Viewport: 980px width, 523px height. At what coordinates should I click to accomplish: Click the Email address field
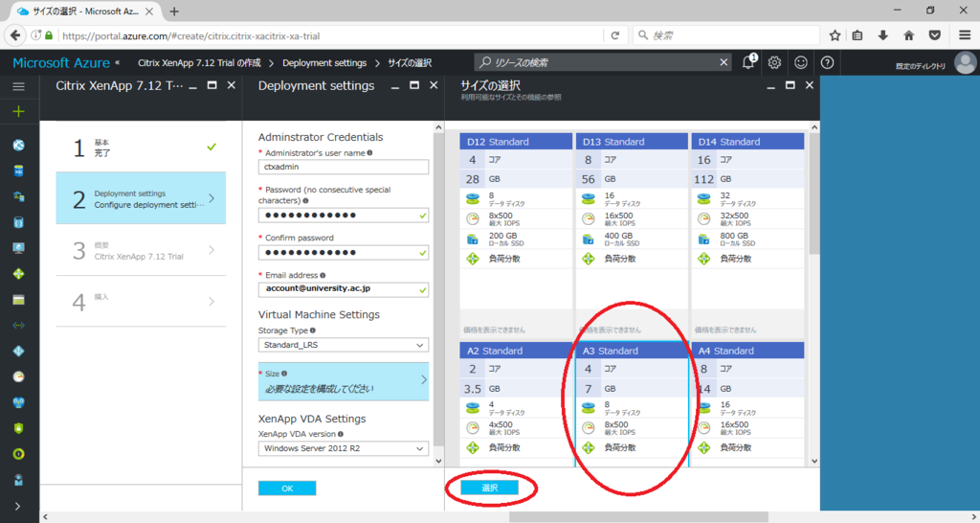click(344, 289)
